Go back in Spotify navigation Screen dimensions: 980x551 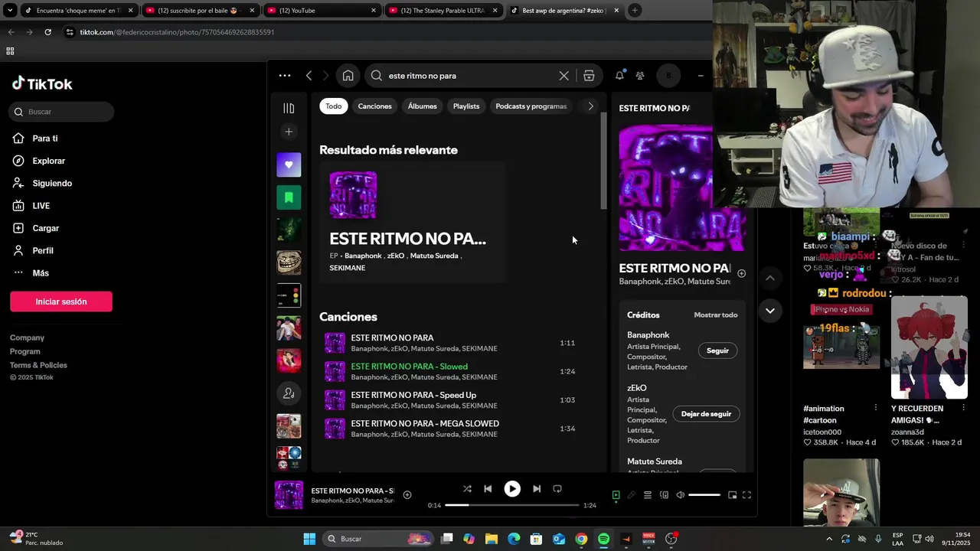[x=309, y=76]
